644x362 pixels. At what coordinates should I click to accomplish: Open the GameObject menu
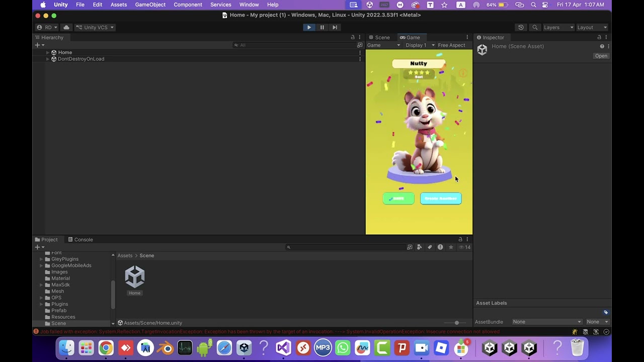coord(150,5)
